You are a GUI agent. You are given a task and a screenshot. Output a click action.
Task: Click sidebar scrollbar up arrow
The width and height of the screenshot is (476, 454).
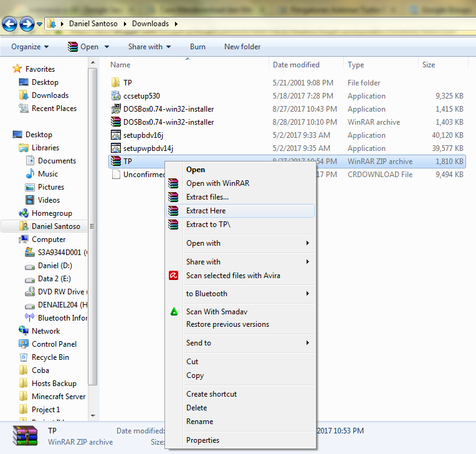pos(93,62)
